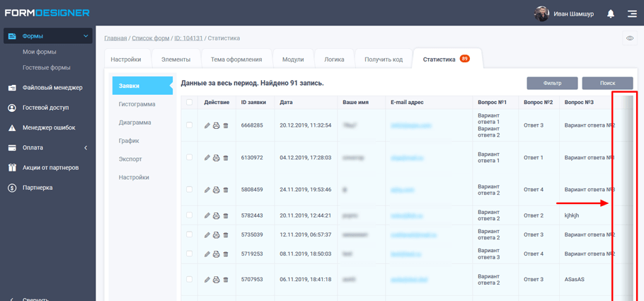644x301 pixels.
Task: Click the eye preview icon
Action: [x=630, y=38]
